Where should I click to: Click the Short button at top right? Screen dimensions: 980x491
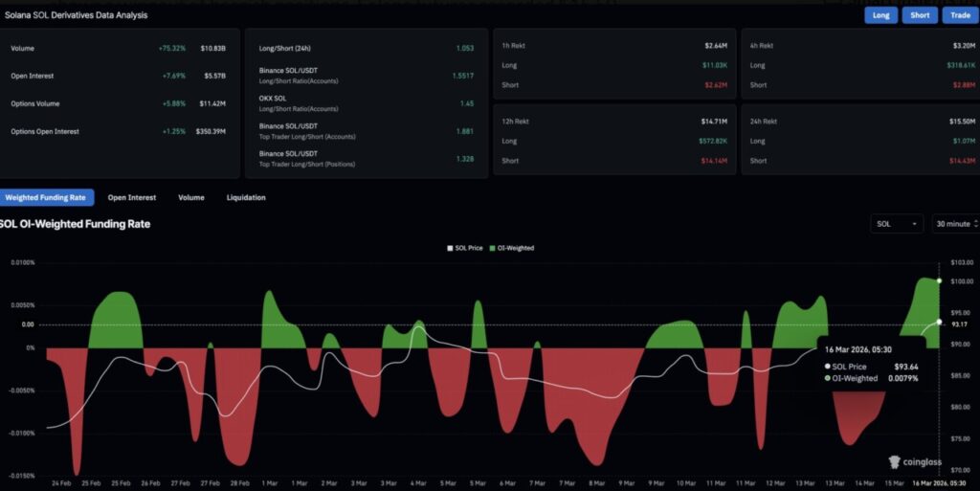click(x=920, y=15)
